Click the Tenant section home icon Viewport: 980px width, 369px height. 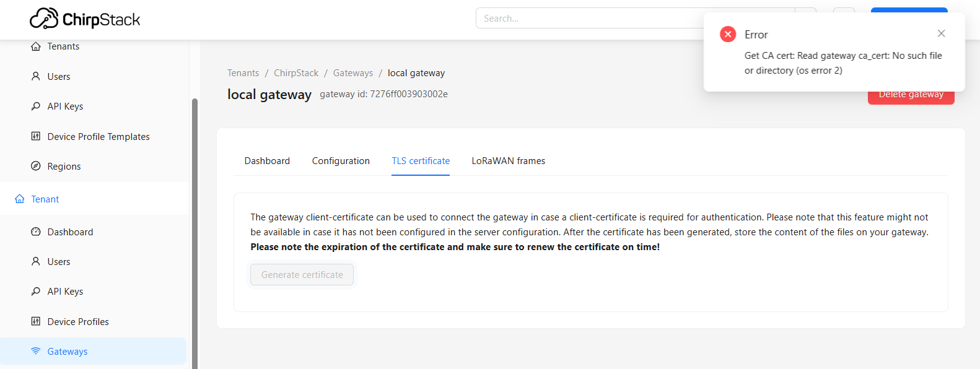click(x=20, y=199)
